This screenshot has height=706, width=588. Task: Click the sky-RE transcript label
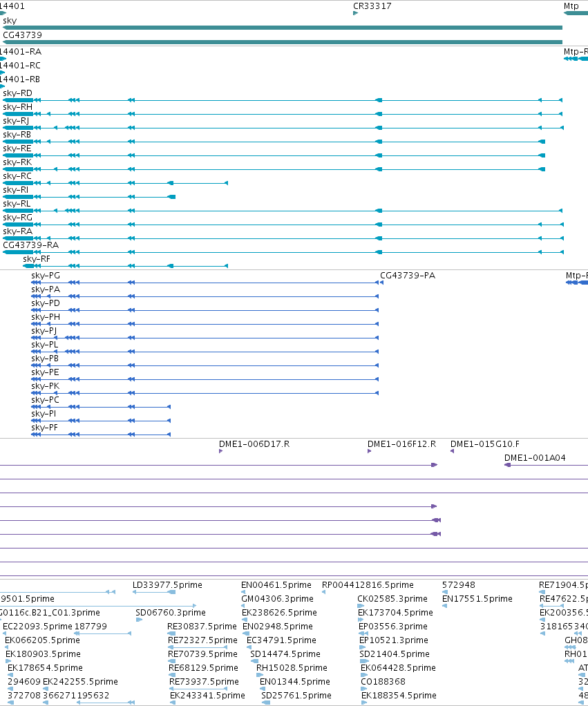point(17,149)
